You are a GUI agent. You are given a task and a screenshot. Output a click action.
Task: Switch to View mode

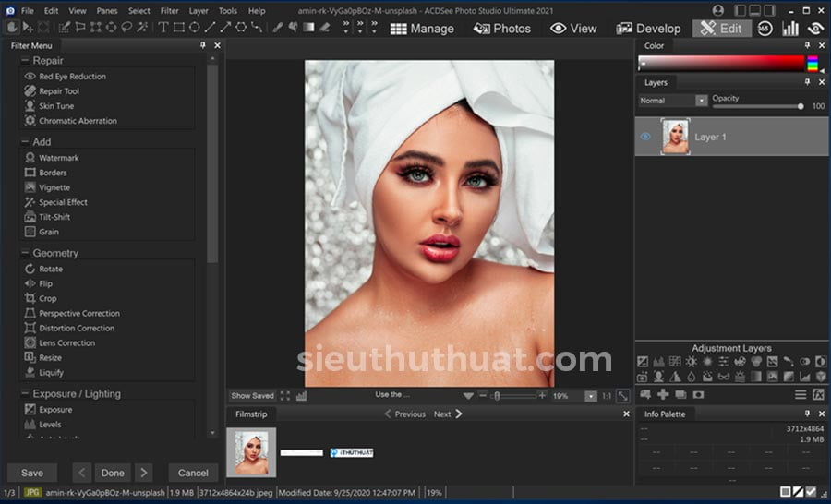[x=573, y=29]
